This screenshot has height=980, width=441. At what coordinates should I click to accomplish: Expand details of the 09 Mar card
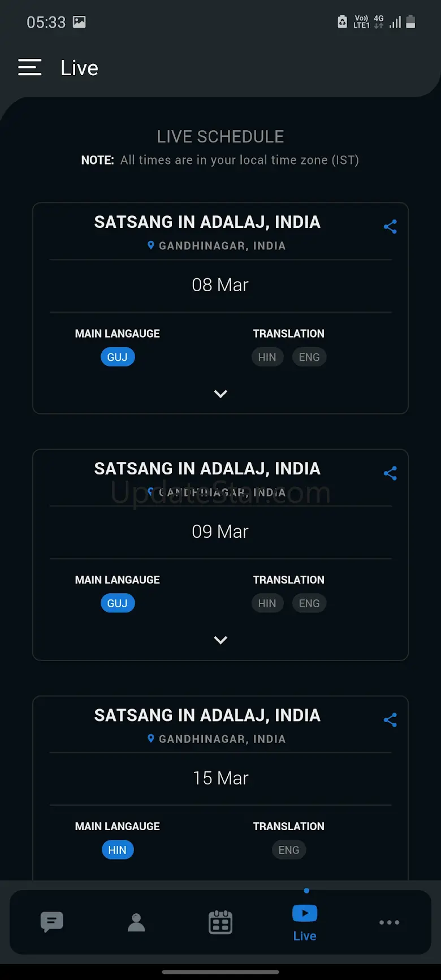(220, 640)
